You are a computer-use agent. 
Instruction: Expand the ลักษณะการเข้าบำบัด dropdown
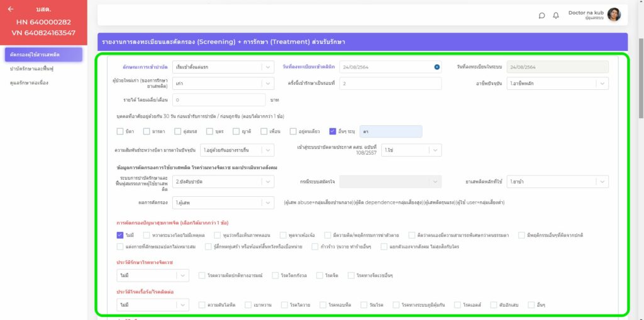(x=267, y=67)
